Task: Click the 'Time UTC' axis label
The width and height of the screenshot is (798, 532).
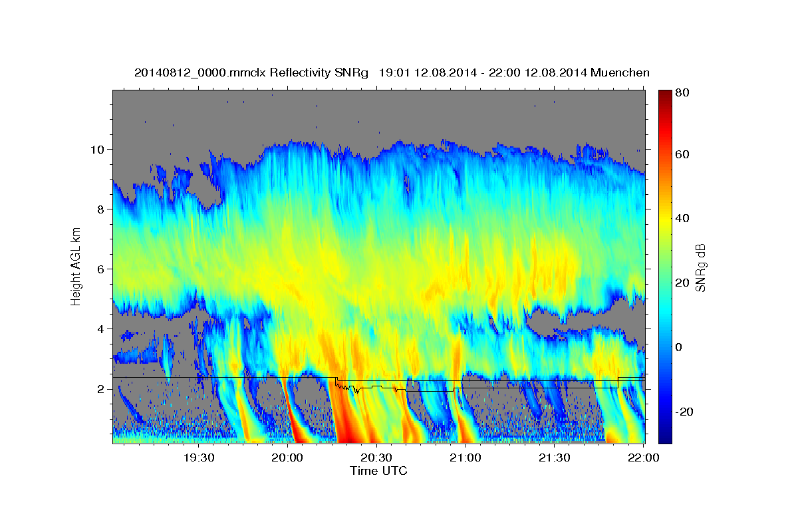Action: [x=378, y=471]
